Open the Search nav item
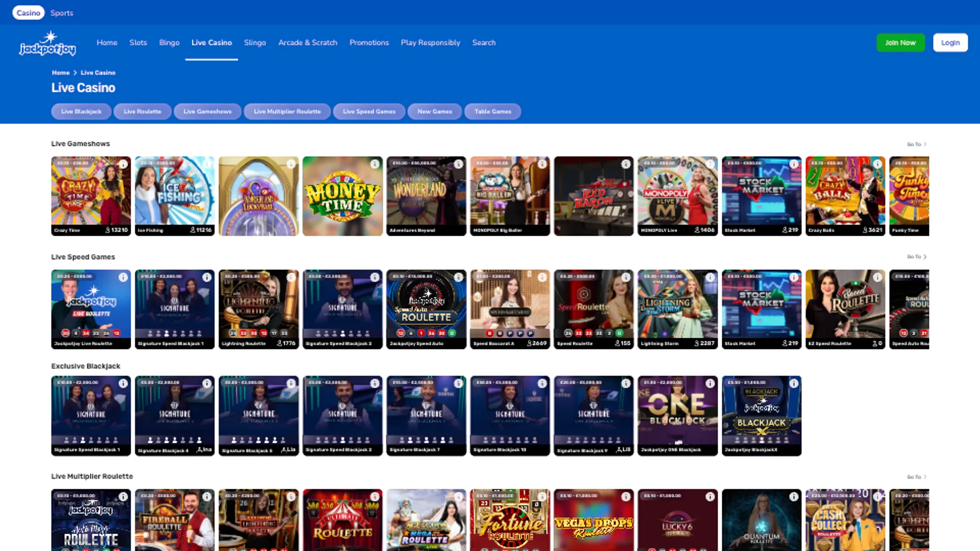 click(484, 43)
